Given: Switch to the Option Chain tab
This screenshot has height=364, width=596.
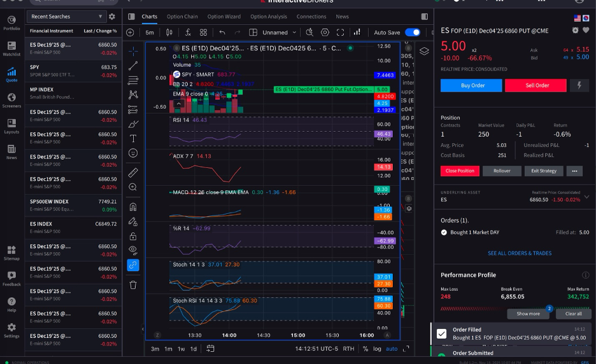Looking at the screenshot, I should 182,17.
